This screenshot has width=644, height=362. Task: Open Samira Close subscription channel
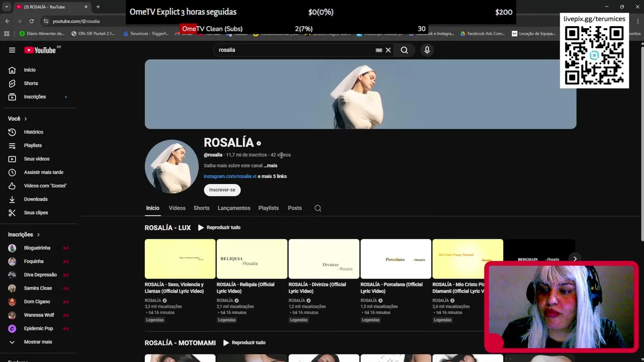click(x=38, y=288)
